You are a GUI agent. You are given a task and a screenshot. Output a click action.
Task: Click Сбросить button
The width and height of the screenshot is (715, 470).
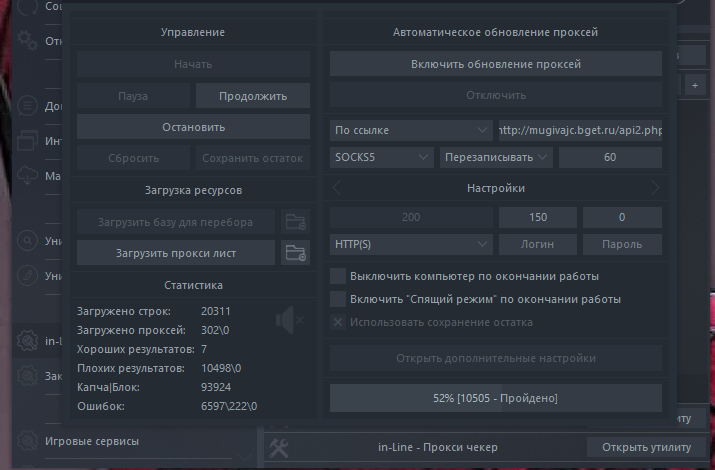coord(133,158)
